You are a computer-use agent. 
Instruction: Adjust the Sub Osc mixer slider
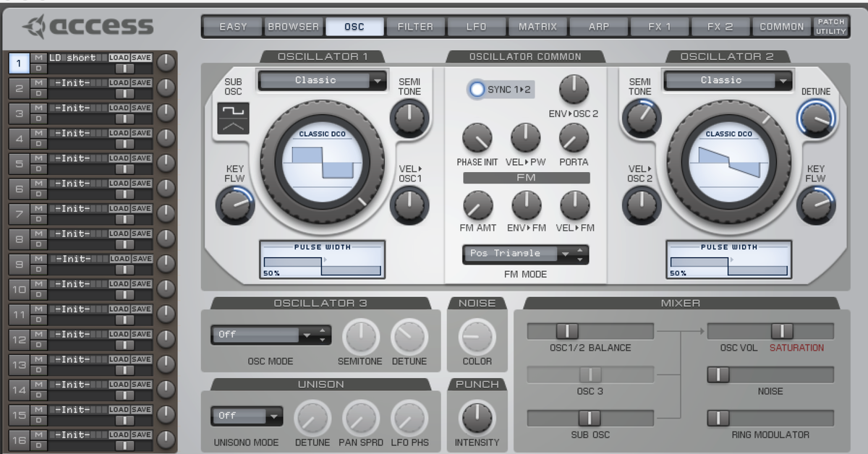click(x=590, y=418)
